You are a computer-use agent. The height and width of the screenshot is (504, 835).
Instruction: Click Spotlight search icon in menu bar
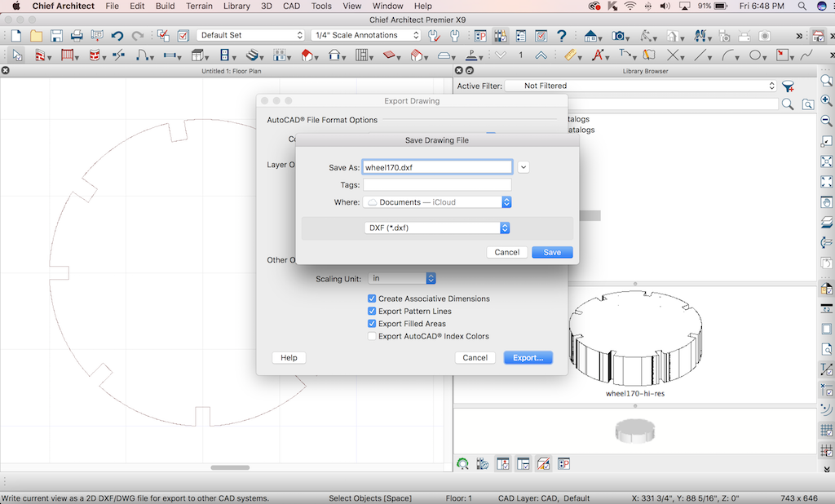point(802,6)
